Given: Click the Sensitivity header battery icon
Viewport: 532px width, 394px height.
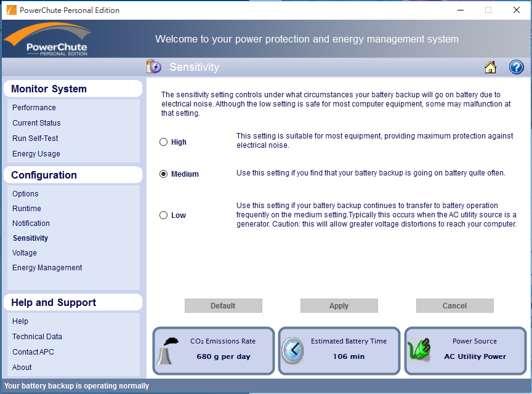Looking at the screenshot, I should click(x=154, y=66).
